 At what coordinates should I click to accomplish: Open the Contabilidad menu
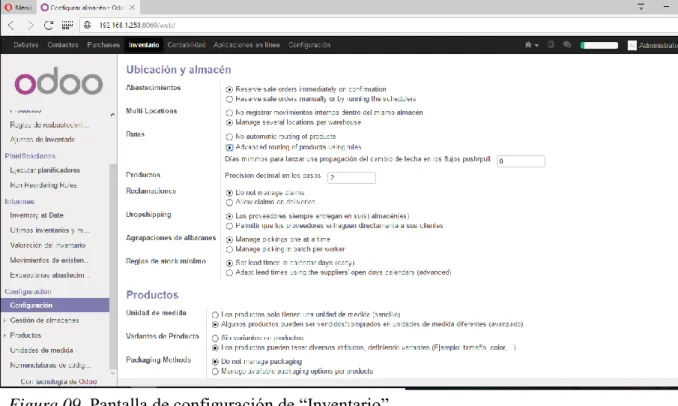(186, 45)
